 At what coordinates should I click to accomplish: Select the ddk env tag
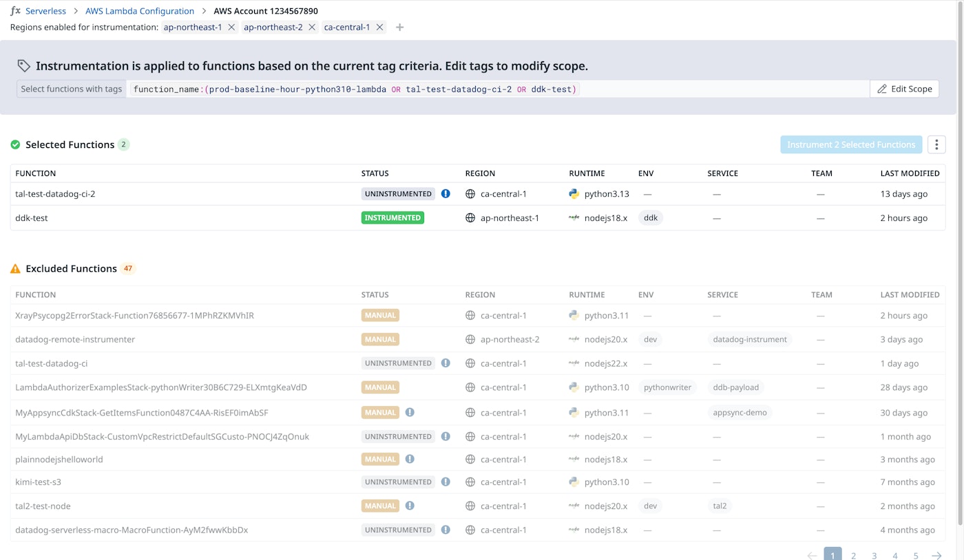(651, 218)
